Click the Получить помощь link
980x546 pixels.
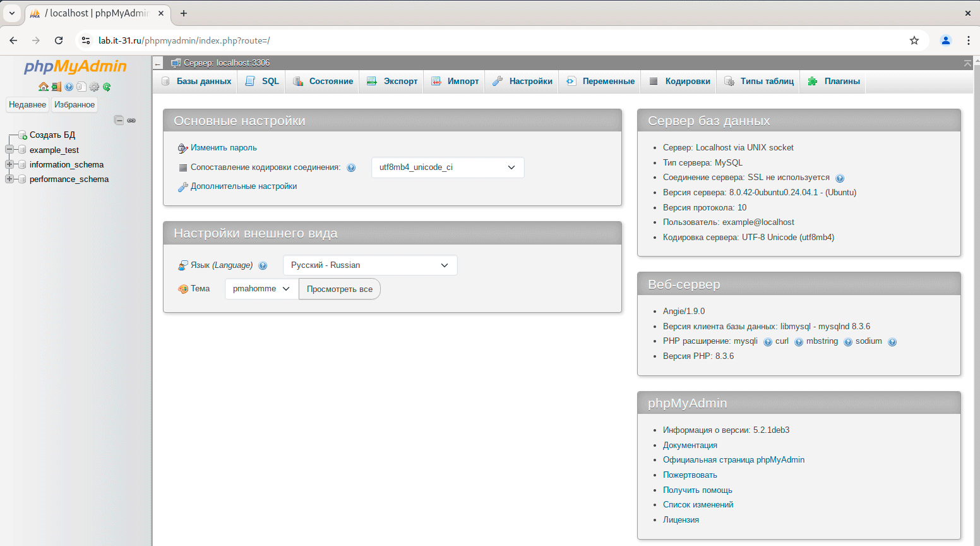[698, 490]
